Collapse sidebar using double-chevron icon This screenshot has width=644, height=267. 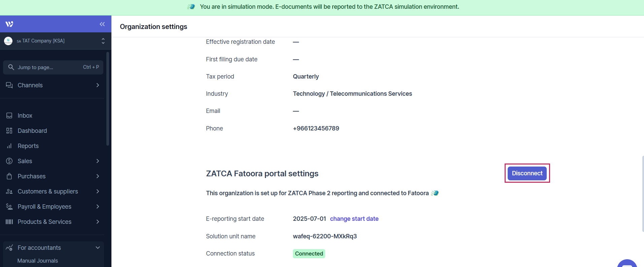point(102,24)
